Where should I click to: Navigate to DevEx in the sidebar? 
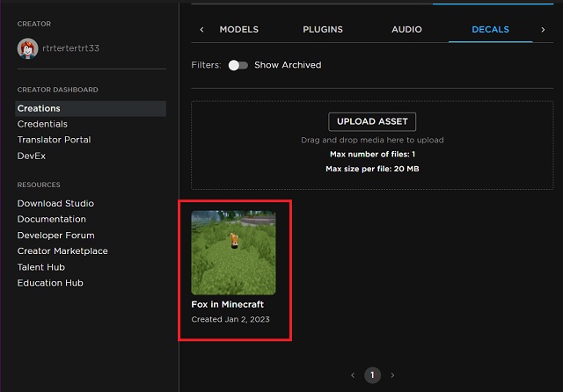pyautogui.click(x=32, y=156)
